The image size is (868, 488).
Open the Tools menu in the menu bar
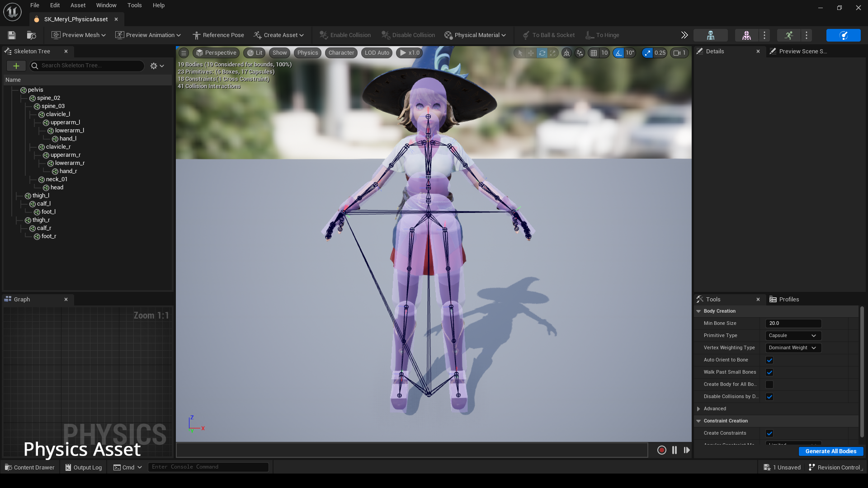point(134,5)
